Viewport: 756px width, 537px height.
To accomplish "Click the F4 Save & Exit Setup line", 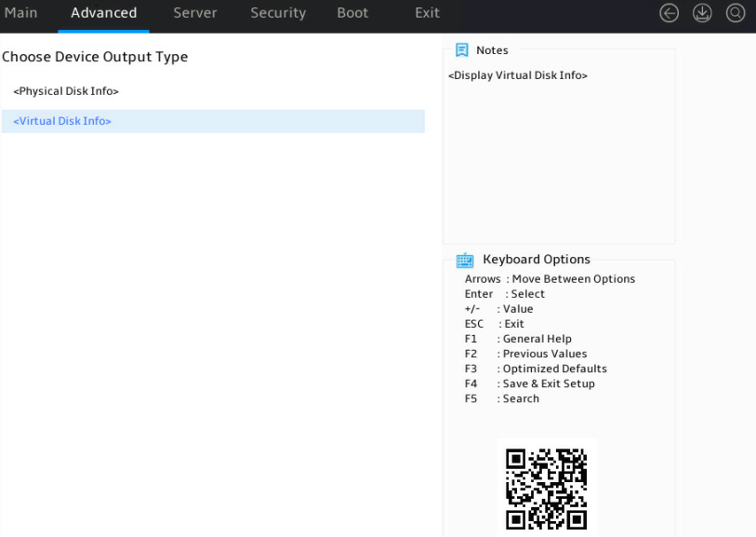I will 529,383.
